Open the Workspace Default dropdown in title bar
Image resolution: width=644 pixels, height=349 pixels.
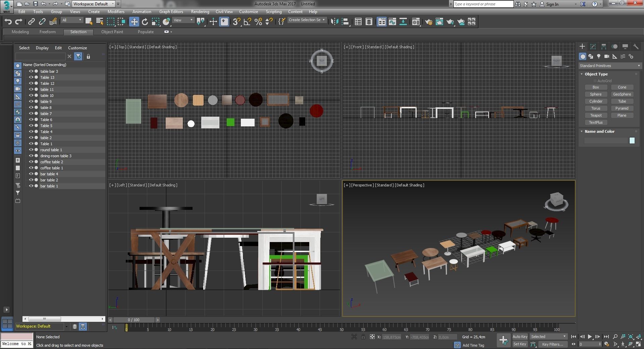[x=94, y=4]
